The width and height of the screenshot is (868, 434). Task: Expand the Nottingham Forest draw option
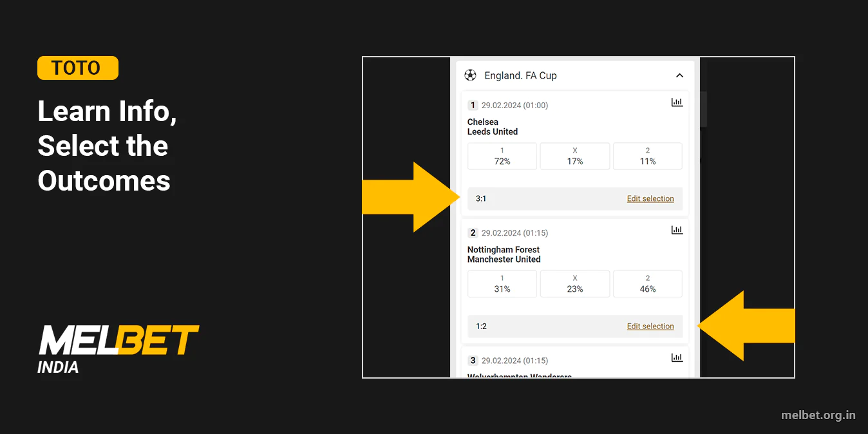coord(574,283)
